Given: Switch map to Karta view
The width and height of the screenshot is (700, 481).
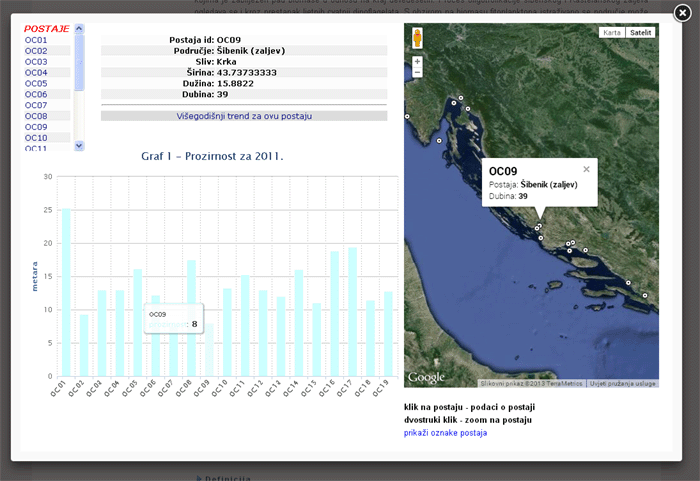Looking at the screenshot, I should pos(611,33).
